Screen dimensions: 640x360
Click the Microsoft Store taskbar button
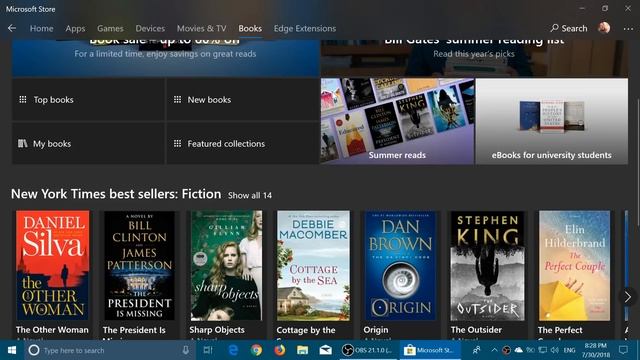(429, 350)
